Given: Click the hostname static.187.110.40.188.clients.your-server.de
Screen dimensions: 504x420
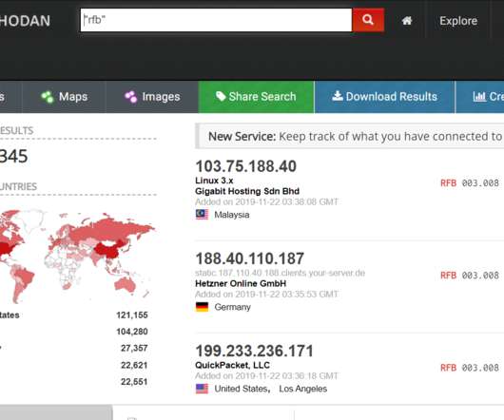Looking at the screenshot, I should 280,273.
